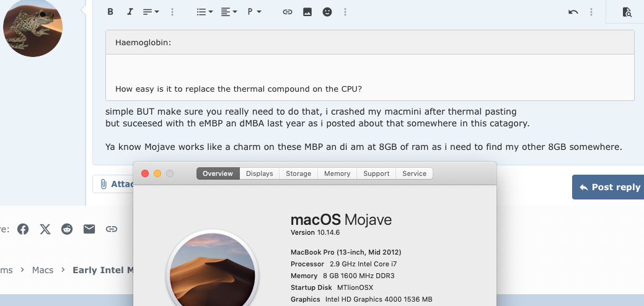Open text style dropdown next to italic

151,12
